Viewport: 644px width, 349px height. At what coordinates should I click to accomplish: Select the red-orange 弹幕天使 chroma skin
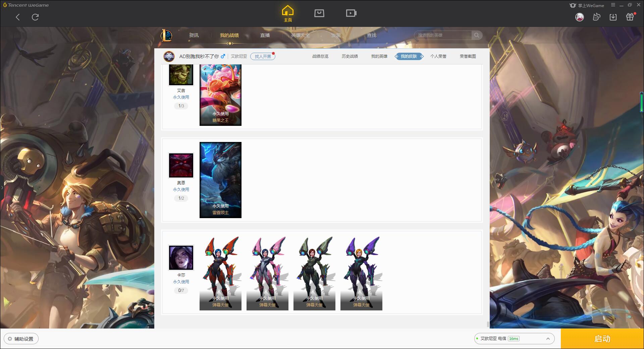click(x=220, y=273)
